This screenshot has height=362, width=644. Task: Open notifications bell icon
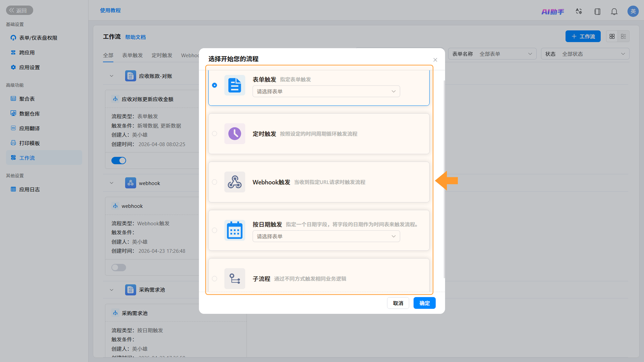[614, 12]
